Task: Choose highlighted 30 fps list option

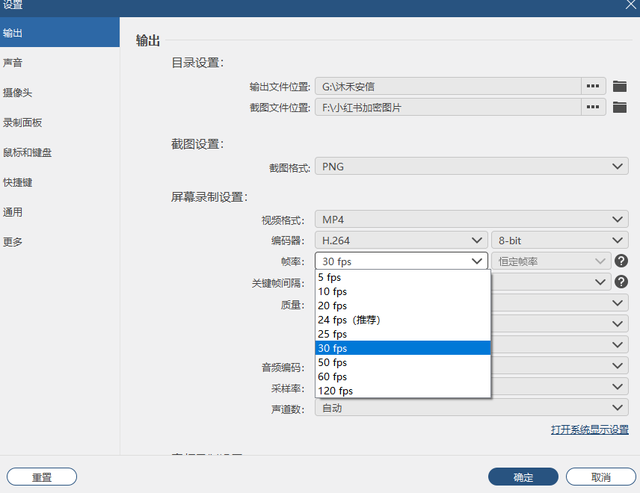Action: click(403, 348)
